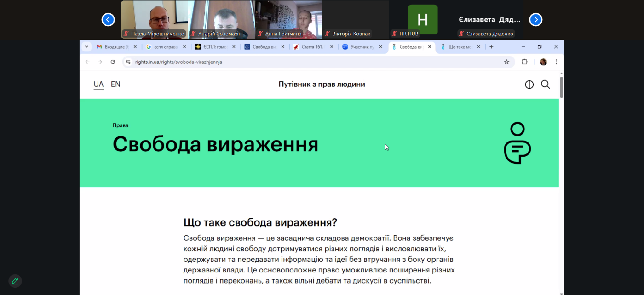Go back in browser history

[87, 62]
